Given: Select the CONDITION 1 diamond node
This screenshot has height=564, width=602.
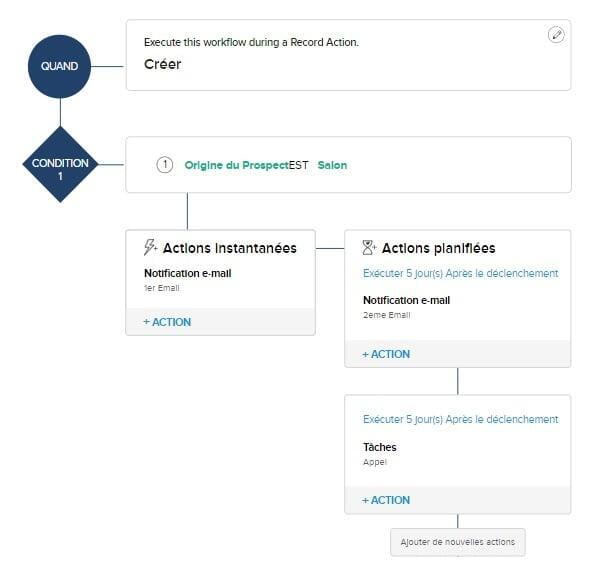Looking at the screenshot, I should click(60, 164).
